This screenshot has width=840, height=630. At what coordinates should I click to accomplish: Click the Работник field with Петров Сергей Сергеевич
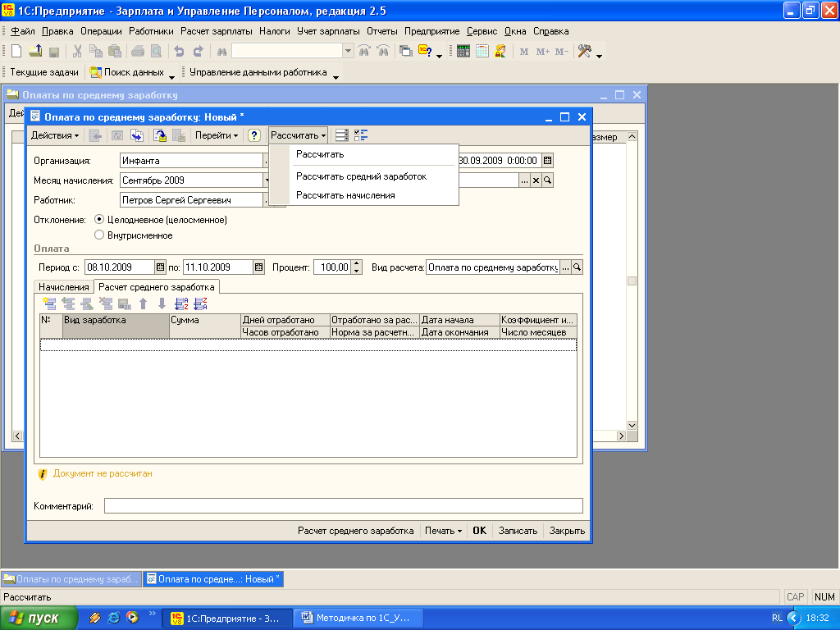pos(191,200)
